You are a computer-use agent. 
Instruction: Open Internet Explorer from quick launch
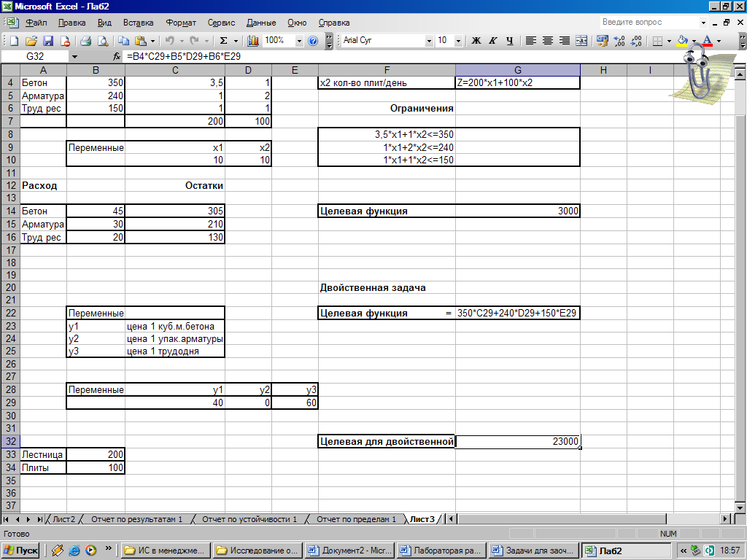pyautogui.click(x=74, y=551)
